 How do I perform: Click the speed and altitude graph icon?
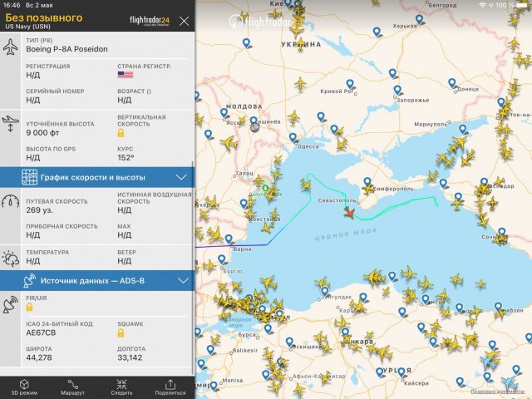30,177
